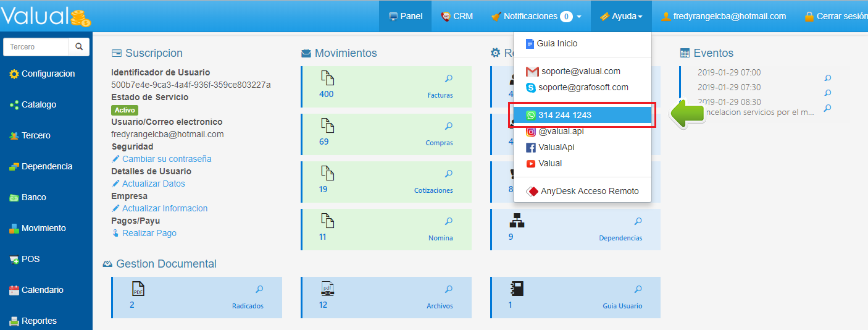The height and width of the screenshot is (330, 868).
Task: Expand the Notificaciones dropdown
Action: pyautogui.click(x=536, y=17)
